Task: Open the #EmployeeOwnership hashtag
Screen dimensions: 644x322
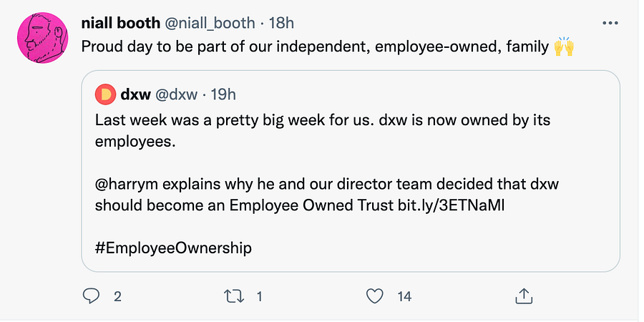Action: [x=173, y=248]
